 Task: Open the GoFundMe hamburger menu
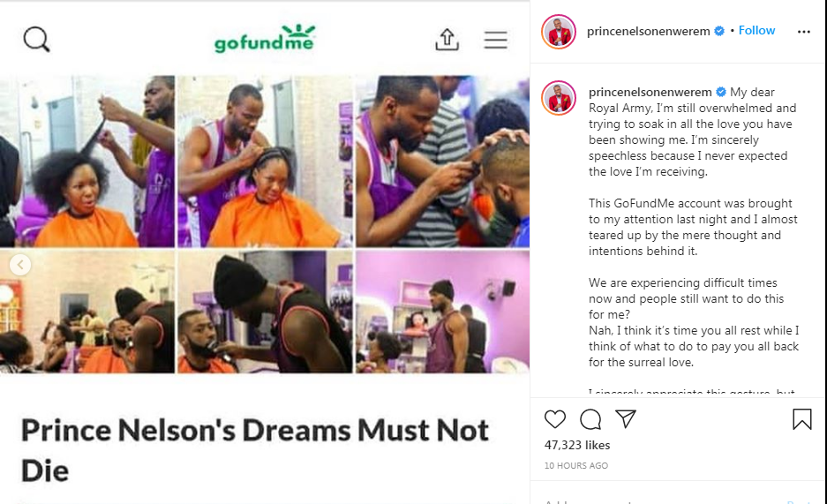[496, 40]
